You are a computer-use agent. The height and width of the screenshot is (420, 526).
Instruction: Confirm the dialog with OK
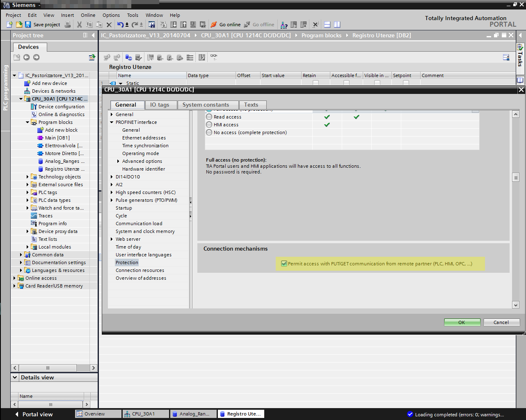pos(462,322)
